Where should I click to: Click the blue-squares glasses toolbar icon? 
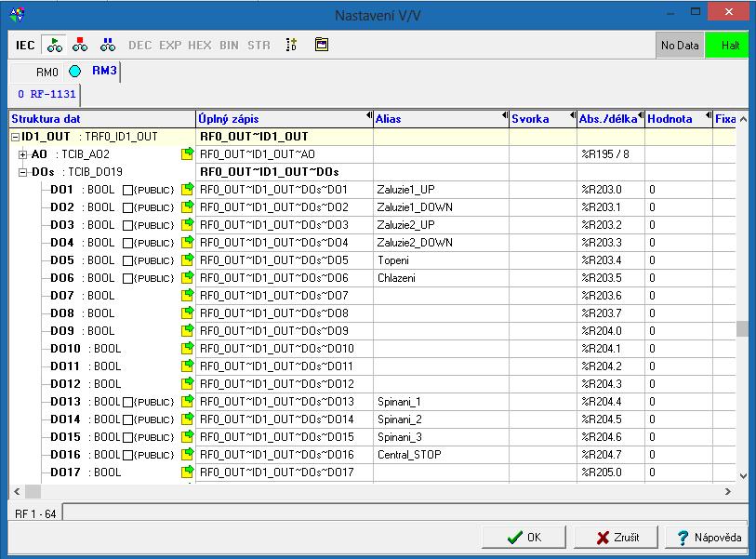pyautogui.click(x=108, y=45)
